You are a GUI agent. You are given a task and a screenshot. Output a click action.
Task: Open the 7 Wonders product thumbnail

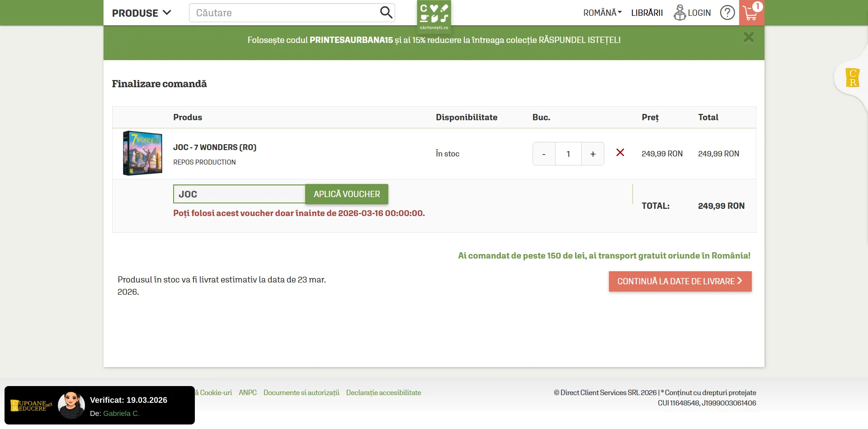[x=142, y=153]
